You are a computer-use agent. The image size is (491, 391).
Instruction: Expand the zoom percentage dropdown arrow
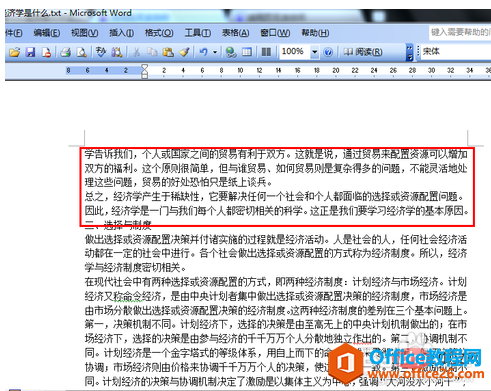tap(314, 52)
